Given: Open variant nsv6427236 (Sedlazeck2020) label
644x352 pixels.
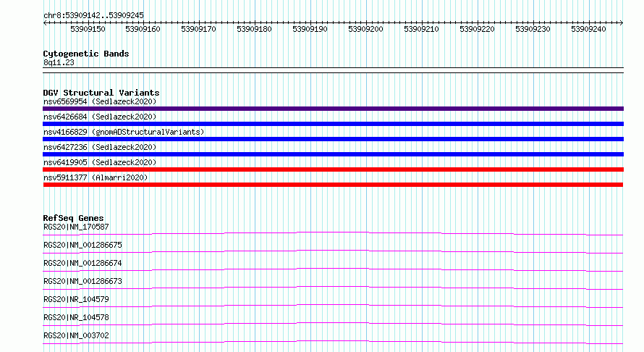Looking at the screenshot, I should pos(100,147).
